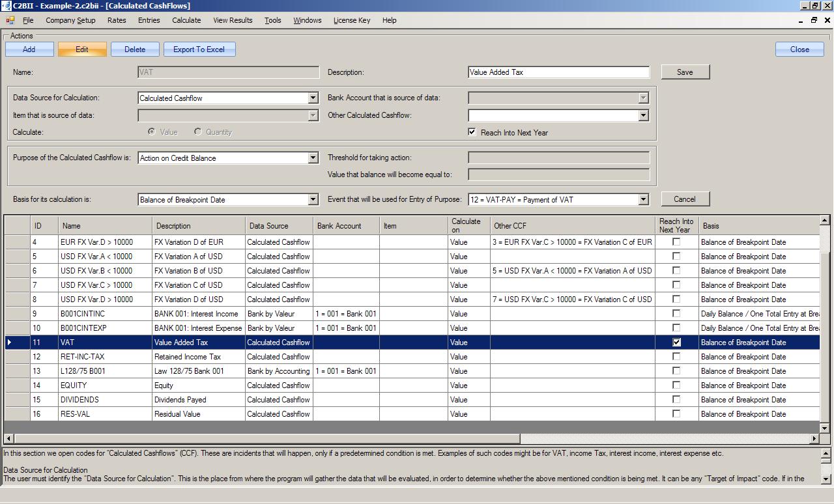Screen dimensions: 834x504
Task: Open the Calculate menu
Action: click(186, 20)
